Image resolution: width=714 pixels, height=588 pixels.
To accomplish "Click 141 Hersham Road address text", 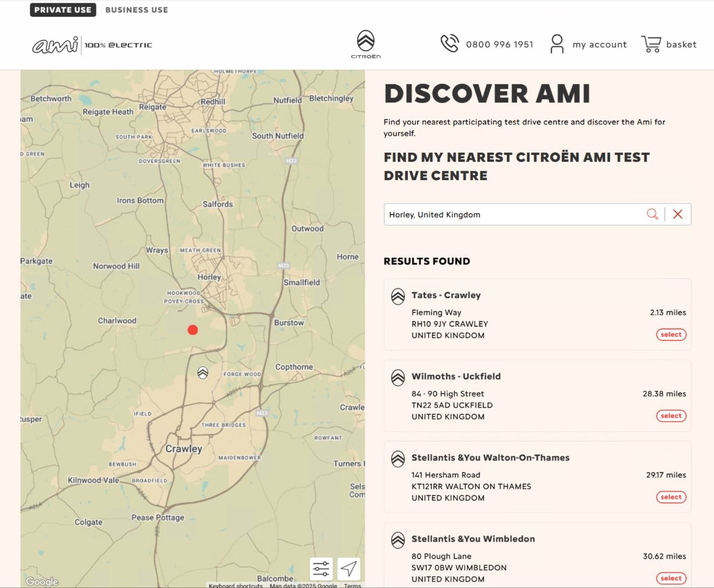I will 446,475.
